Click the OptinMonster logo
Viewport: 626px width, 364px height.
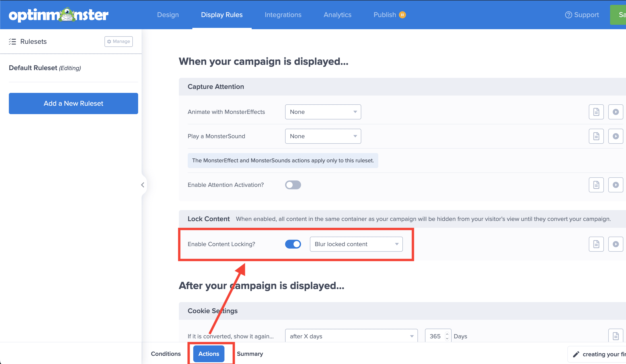(59, 15)
